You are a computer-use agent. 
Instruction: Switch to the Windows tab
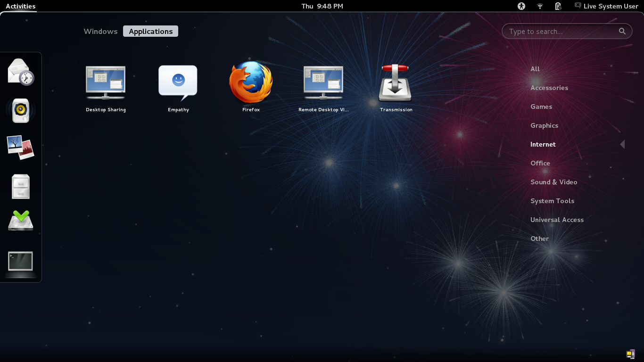pyautogui.click(x=100, y=31)
